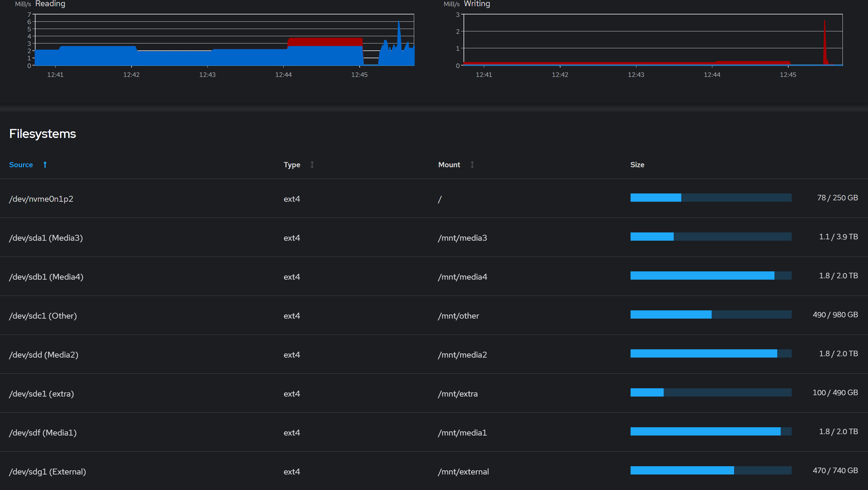Click usage bar in /mnt/media4 row
Image resolution: width=868 pixels, height=490 pixels.
(x=711, y=276)
